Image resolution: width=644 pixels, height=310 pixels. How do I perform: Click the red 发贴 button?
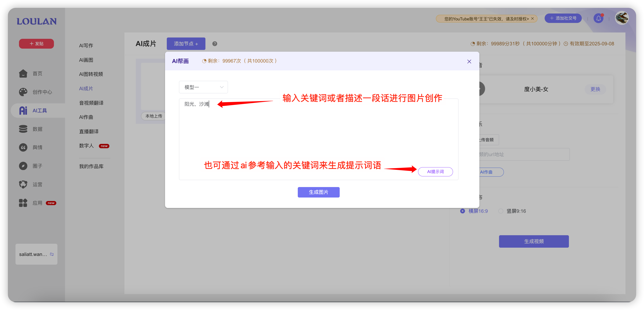[36, 44]
